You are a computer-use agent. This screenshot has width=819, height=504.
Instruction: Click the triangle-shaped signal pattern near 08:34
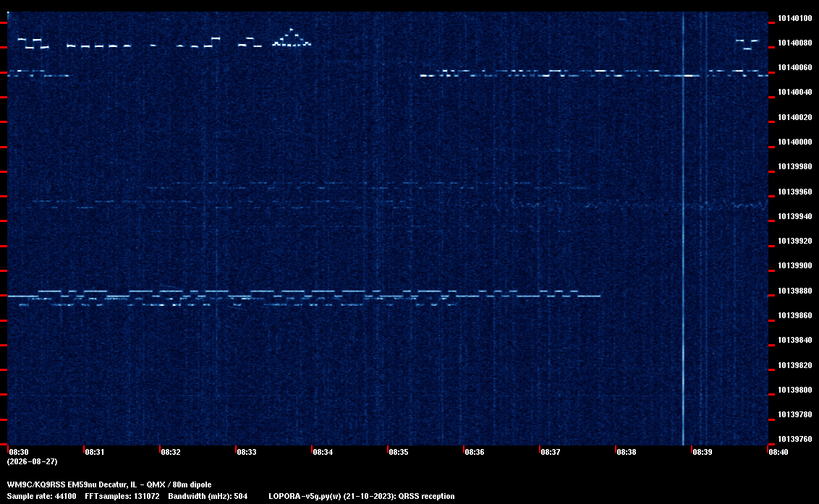pos(292,38)
